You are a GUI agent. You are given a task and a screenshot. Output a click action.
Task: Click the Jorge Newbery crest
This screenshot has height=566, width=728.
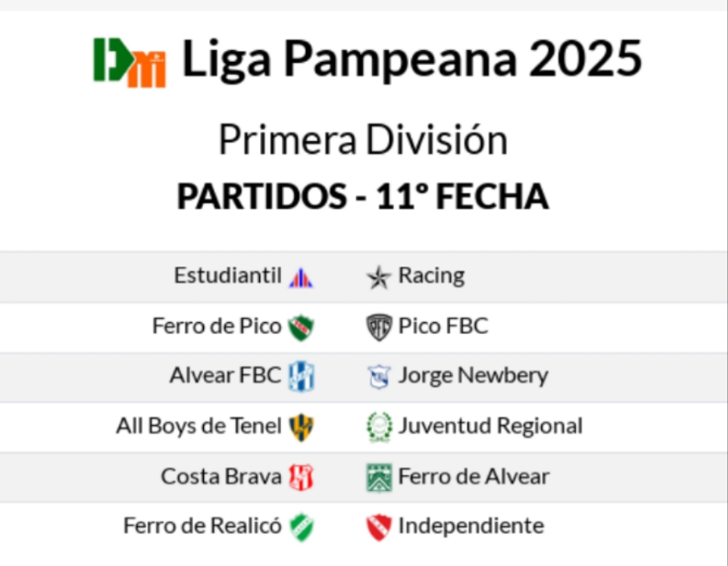coord(378,376)
